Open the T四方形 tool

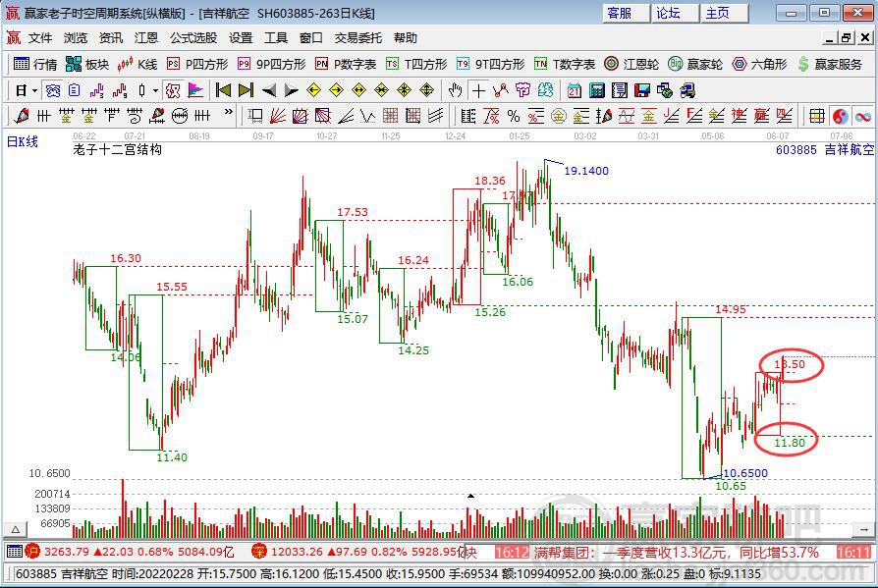(x=416, y=65)
